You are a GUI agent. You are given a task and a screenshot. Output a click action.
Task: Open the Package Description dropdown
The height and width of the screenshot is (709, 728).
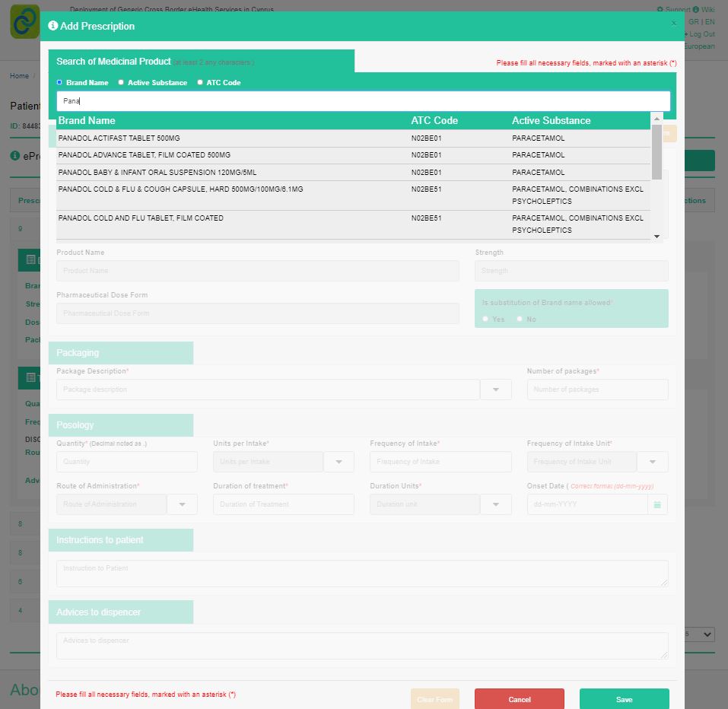pyautogui.click(x=496, y=389)
